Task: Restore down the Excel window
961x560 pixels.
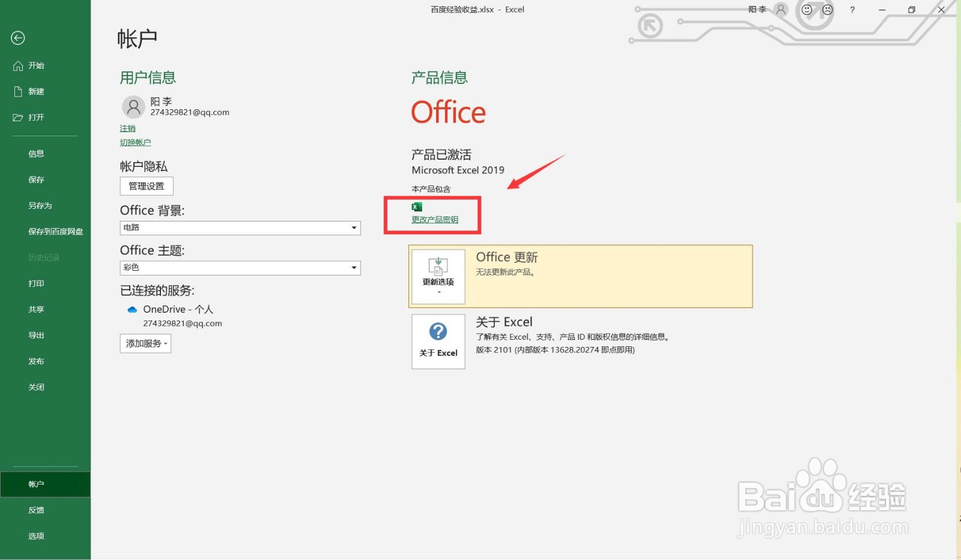Action: coord(911,10)
